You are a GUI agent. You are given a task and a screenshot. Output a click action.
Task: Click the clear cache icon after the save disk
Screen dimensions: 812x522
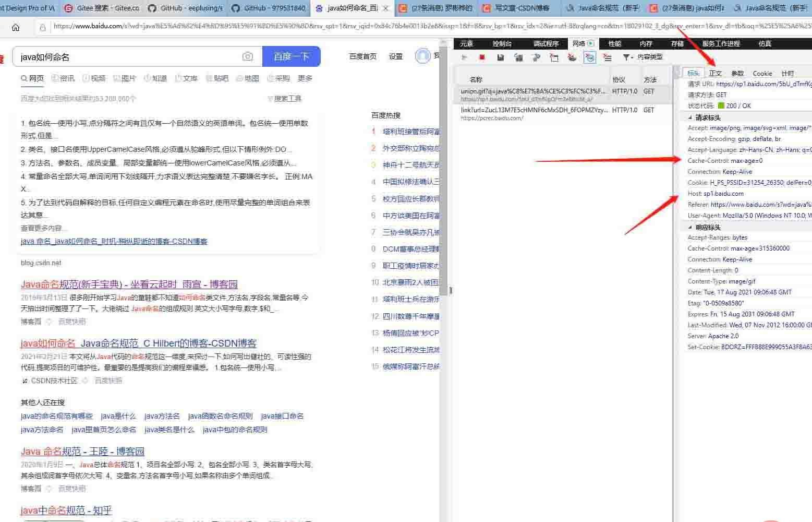click(518, 57)
